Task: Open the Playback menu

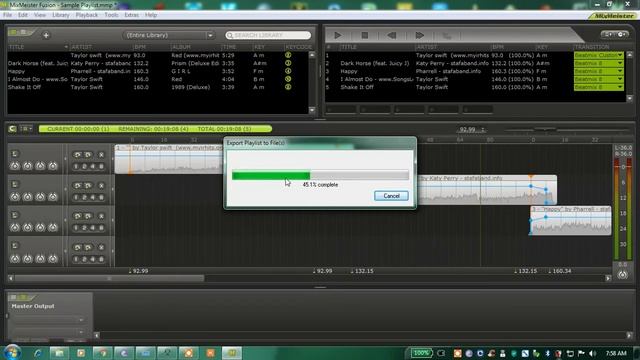Action: pos(87,15)
